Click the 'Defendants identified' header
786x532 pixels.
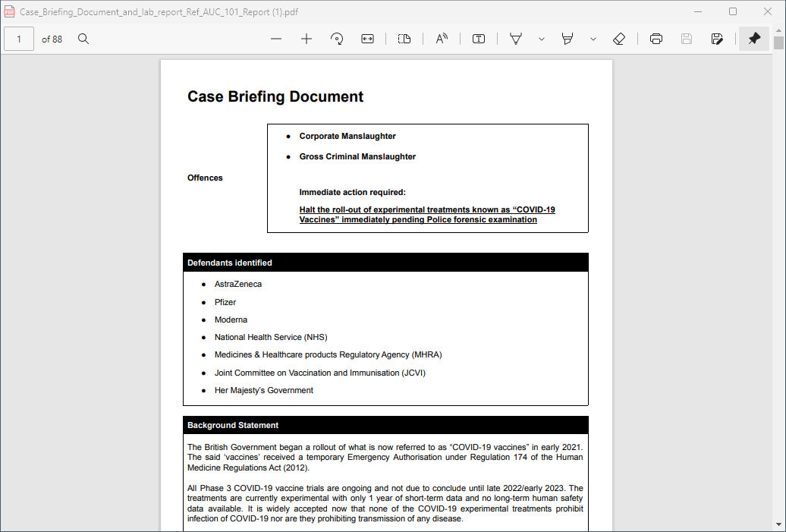coord(230,263)
